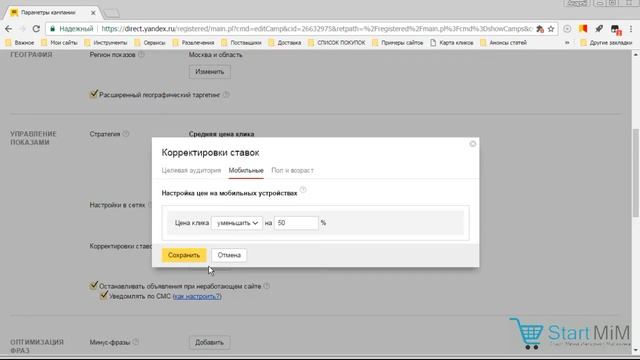
Task: Expand hidden bookmarks chevron
Action: [567, 42]
